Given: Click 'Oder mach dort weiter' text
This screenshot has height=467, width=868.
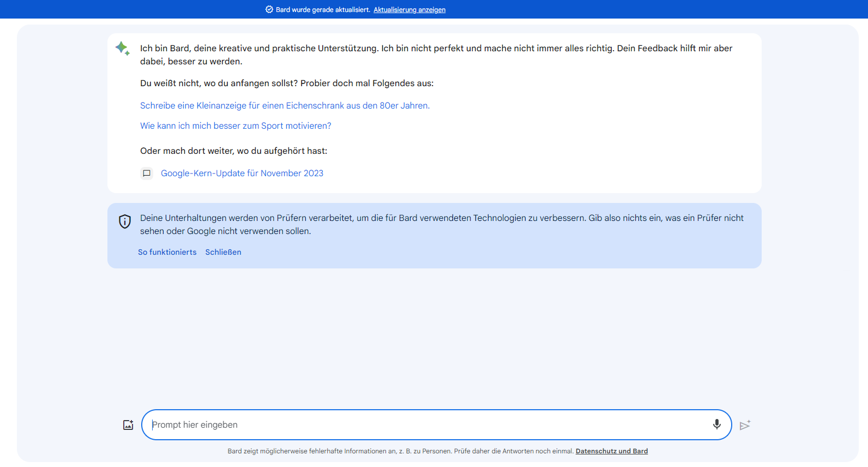Looking at the screenshot, I should [x=233, y=151].
